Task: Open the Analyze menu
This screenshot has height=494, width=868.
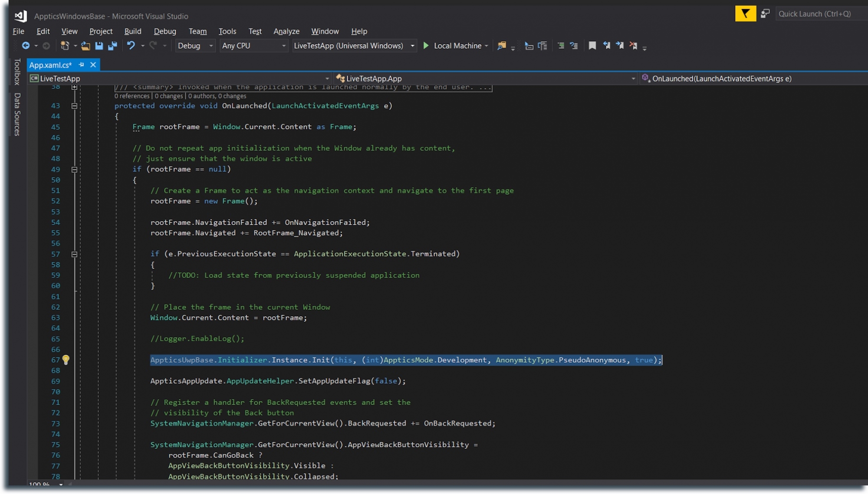Action: 286,31
